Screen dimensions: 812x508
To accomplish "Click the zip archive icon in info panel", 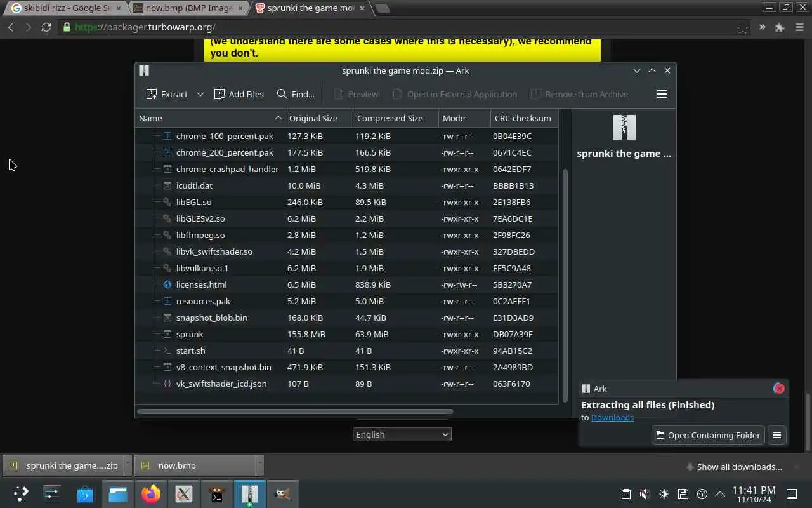I will 624,128.
